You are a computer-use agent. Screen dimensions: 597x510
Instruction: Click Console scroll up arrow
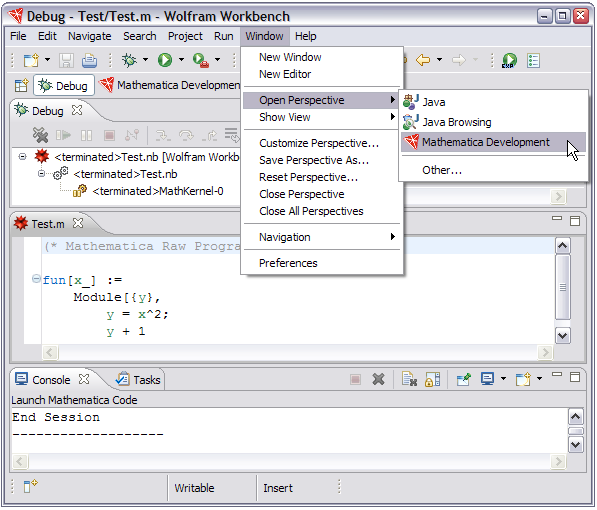[x=575, y=417]
